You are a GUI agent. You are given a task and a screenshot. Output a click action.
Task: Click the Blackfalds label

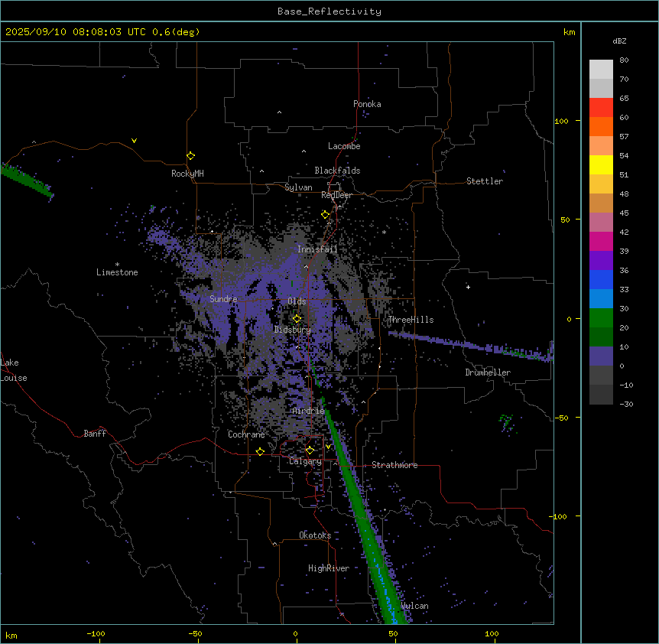337,171
